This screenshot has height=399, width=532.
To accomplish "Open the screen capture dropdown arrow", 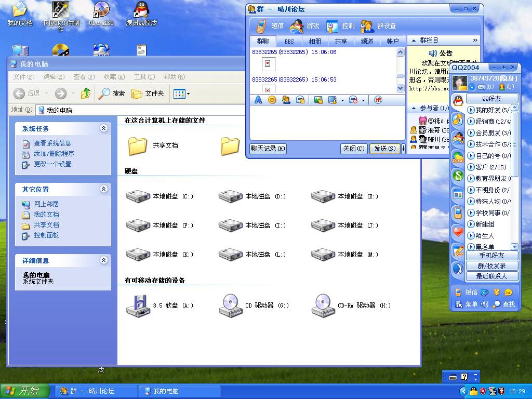I will click(x=342, y=100).
